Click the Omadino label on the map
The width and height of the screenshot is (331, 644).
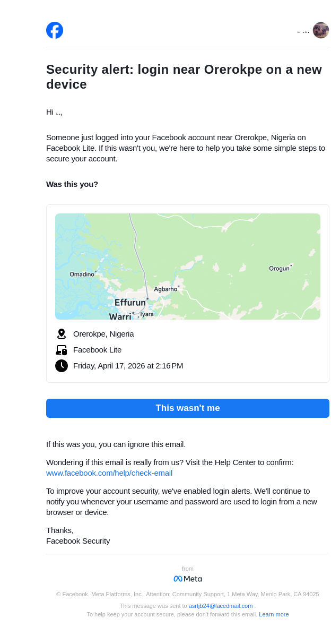[82, 274]
